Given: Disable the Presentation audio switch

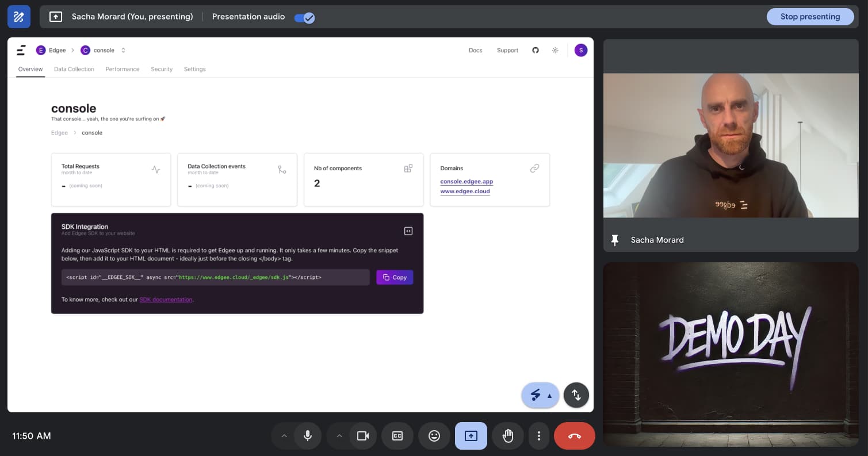Looking at the screenshot, I should coord(304,17).
